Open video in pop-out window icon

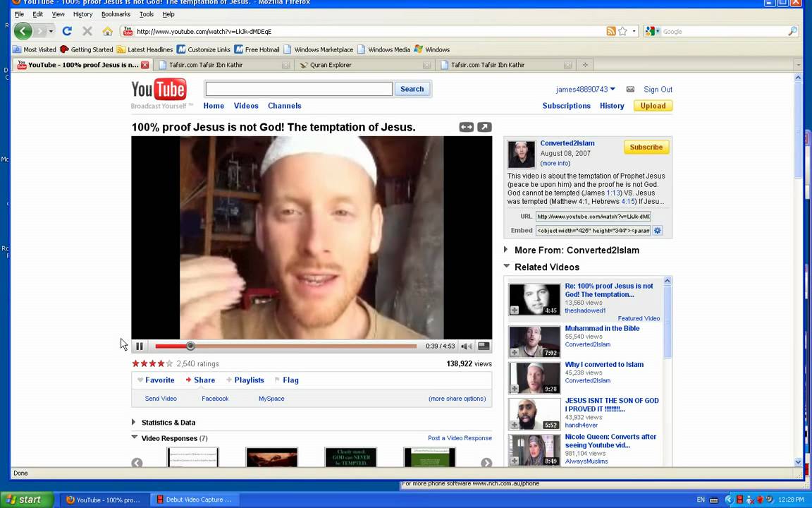(484, 127)
